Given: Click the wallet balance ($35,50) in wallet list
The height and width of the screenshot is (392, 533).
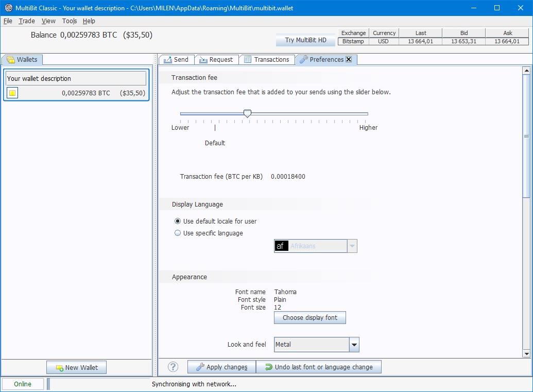Looking at the screenshot, I should [132, 93].
